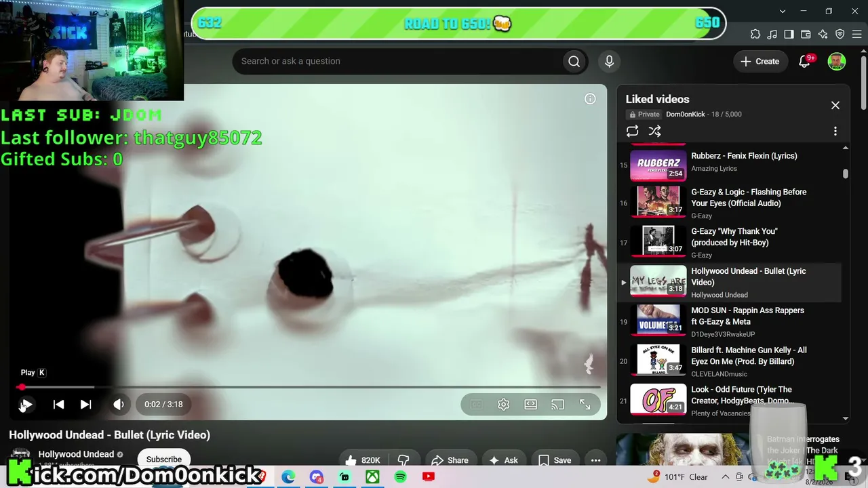Image resolution: width=868 pixels, height=488 pixels.
Task: Play 'G-Eazy & Logic - Flashing Before Your Eyes'
Action: [749, 198]
